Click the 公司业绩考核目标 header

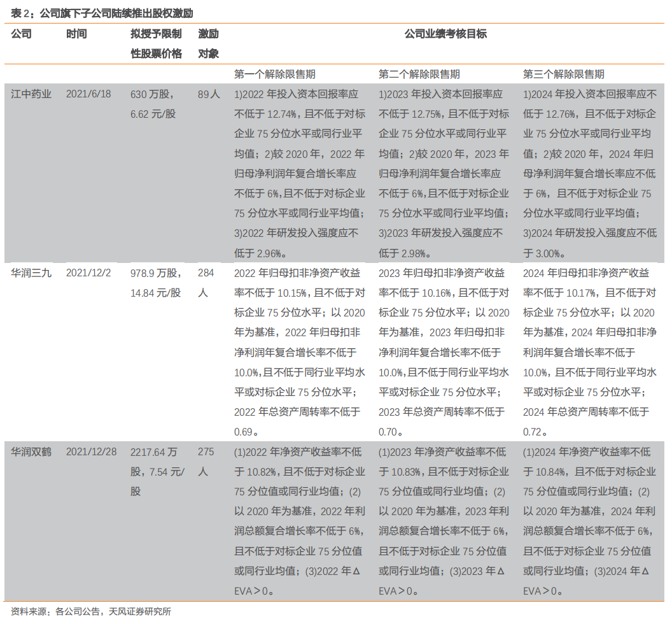tap(445, 34)
